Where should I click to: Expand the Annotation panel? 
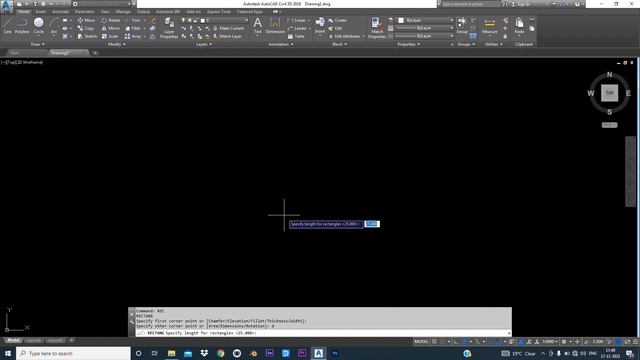[x=281, y=44]
